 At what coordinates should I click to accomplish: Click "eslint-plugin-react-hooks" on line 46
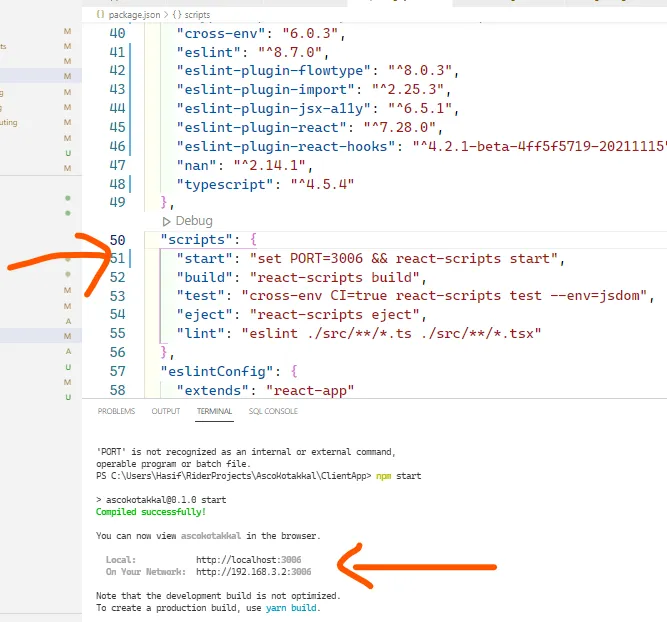click(286, 147)
